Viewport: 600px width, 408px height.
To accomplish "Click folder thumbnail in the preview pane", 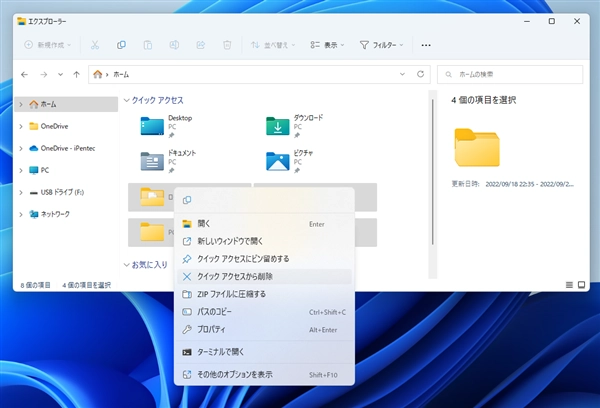I will [x=477, y=147].
